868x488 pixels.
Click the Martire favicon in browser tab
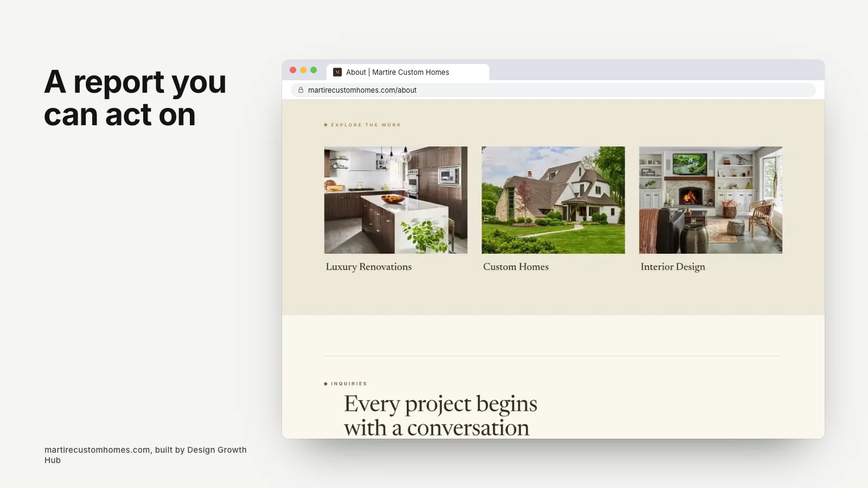pos(337,72)
